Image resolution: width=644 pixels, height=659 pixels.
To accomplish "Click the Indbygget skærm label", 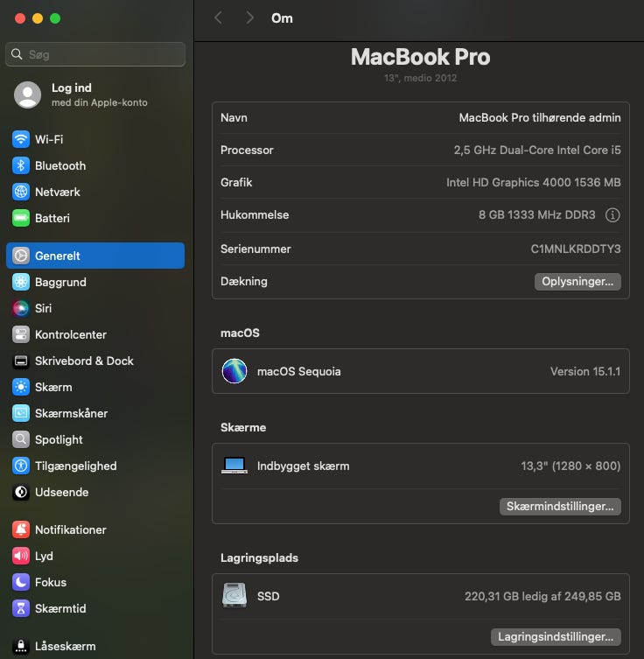I will click(304, 466).
